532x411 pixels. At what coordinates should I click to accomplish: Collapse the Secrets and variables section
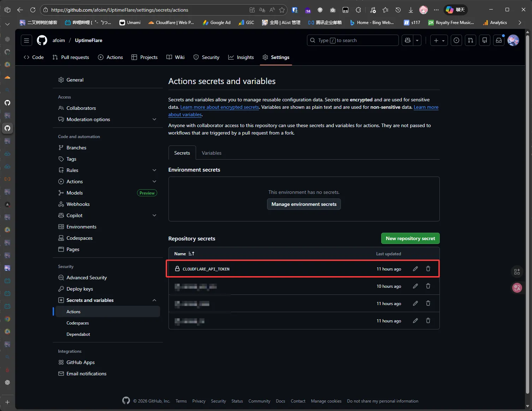click(x=154, y=300)
